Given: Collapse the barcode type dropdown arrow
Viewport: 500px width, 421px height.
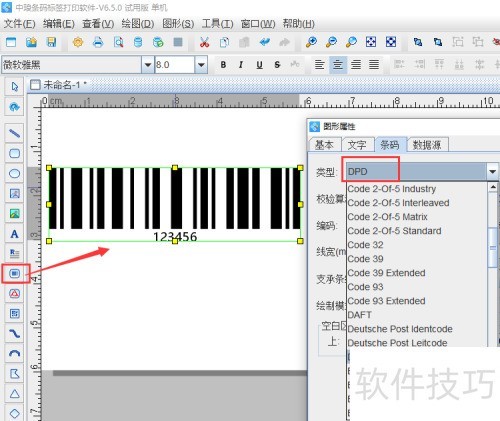Looking at the screenshot, I should click(493, 172).
